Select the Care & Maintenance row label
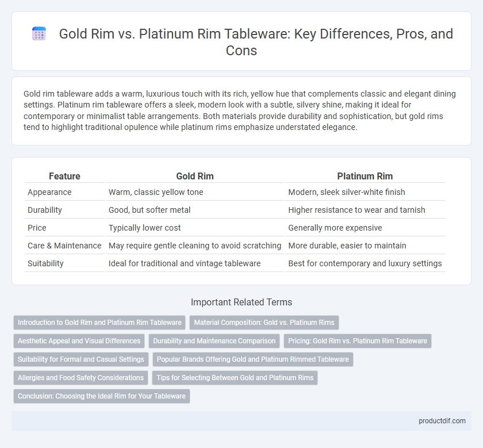This screenshot has height=448, width=483. (x=64, y=246)
